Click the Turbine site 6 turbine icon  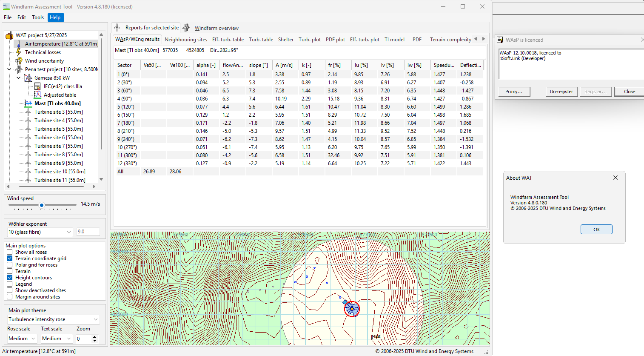click(x=28, y=138)
